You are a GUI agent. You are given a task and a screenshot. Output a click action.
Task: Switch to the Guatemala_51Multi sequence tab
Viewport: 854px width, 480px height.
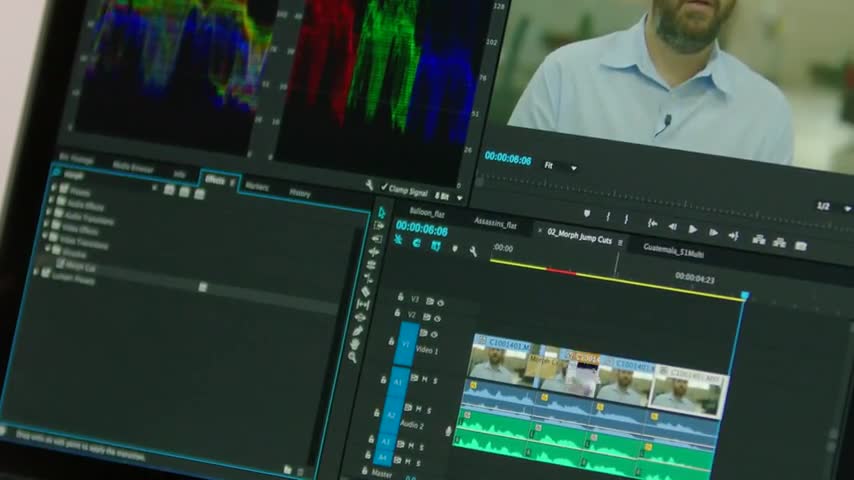674,251
